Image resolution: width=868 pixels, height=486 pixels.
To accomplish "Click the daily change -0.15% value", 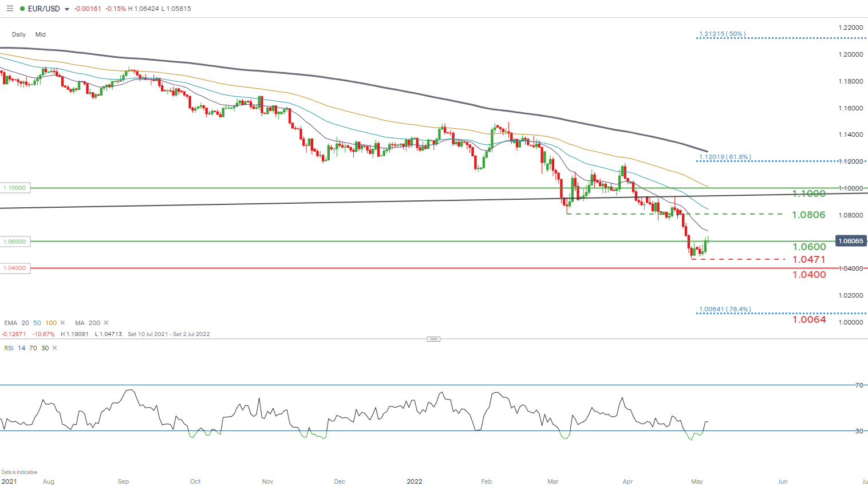I will [x=115, y=9].
